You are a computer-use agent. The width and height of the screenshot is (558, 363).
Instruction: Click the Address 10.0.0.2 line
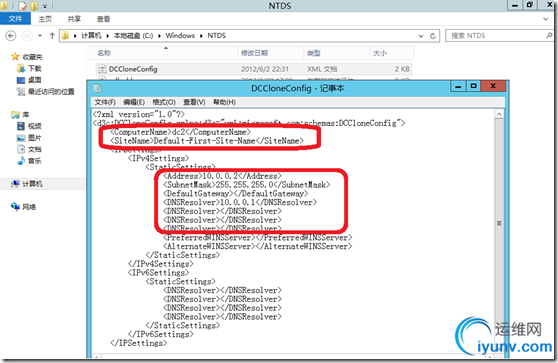click(222, 176)
